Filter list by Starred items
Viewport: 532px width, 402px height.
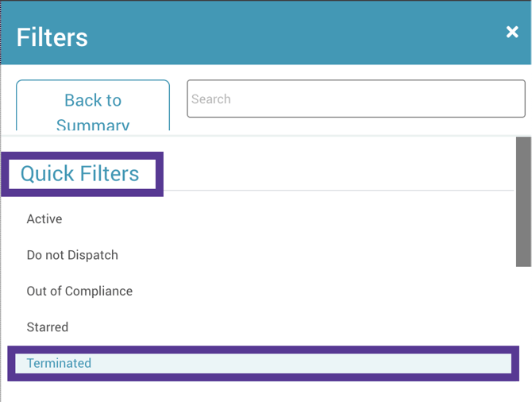[48, 327]
